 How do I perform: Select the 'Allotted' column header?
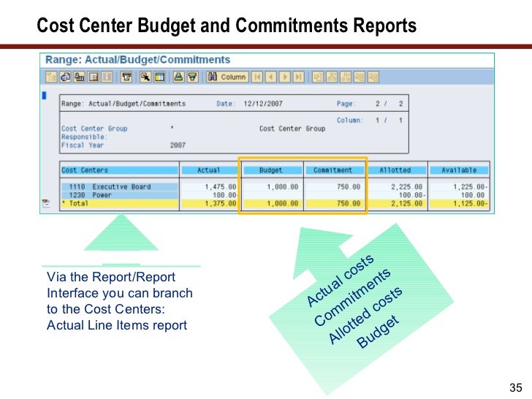[395, 170]
